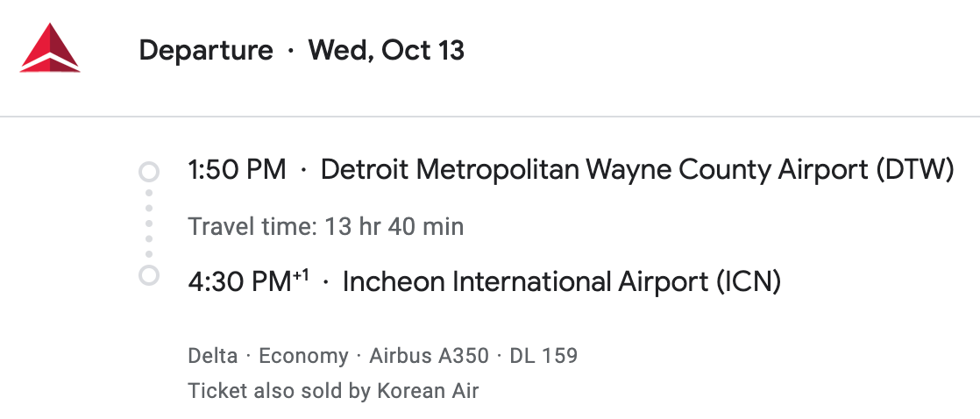980x419 pixels.
Task: Click the 1:50 PM departure time
Action: [237, 169]
